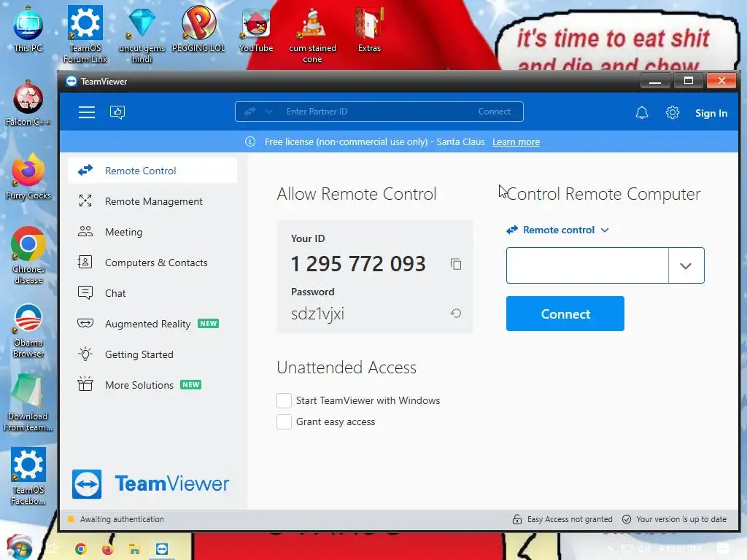The width and height of the screenshot is (747, 560).
Task: Open Augmented Reality section
Action: [152, 324]
